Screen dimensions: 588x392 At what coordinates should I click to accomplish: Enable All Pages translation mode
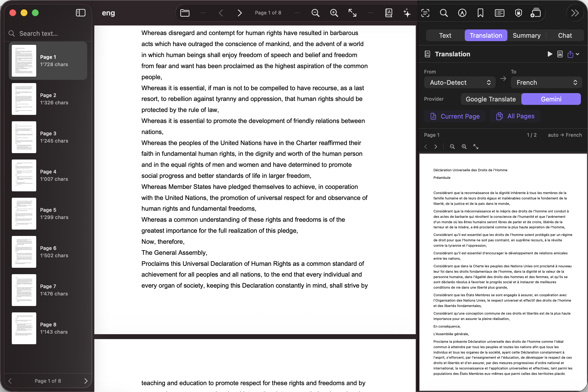click(515, 116)
